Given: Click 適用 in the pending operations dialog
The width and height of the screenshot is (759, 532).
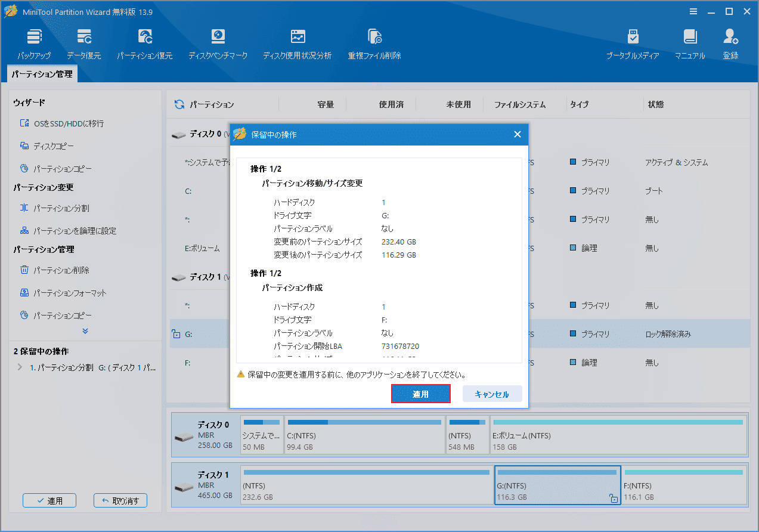Looking at the screenshot, I should (x=420, y=394).
